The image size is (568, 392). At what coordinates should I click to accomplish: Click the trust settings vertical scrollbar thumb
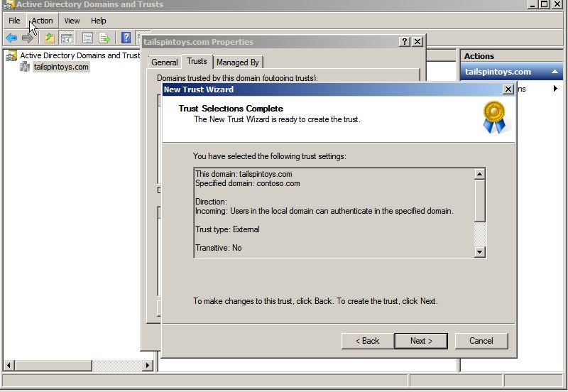480,200
